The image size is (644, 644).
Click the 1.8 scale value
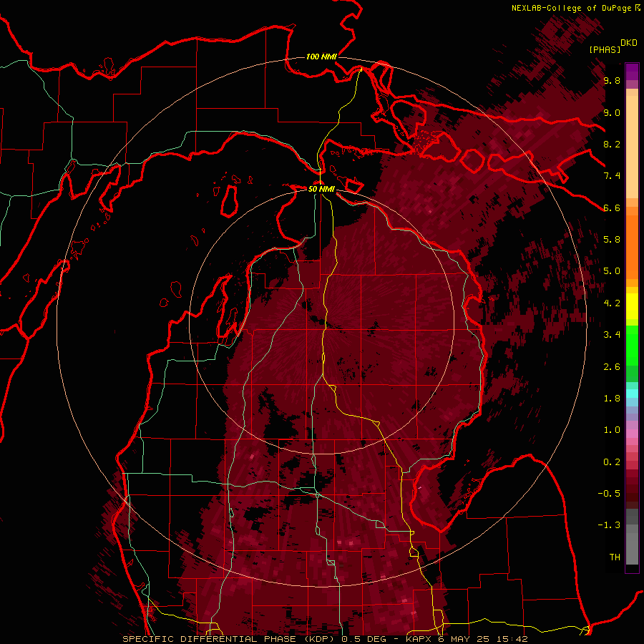pyautogui.click(x=612, y=399)
